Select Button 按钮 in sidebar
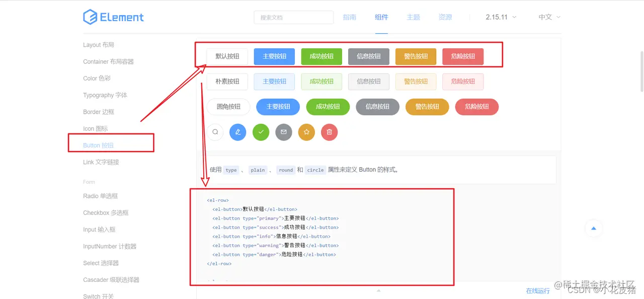 (x=98, y=145)
